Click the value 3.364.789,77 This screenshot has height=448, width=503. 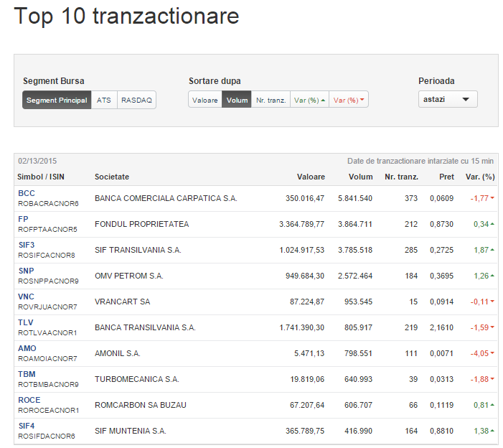[301, 224]
